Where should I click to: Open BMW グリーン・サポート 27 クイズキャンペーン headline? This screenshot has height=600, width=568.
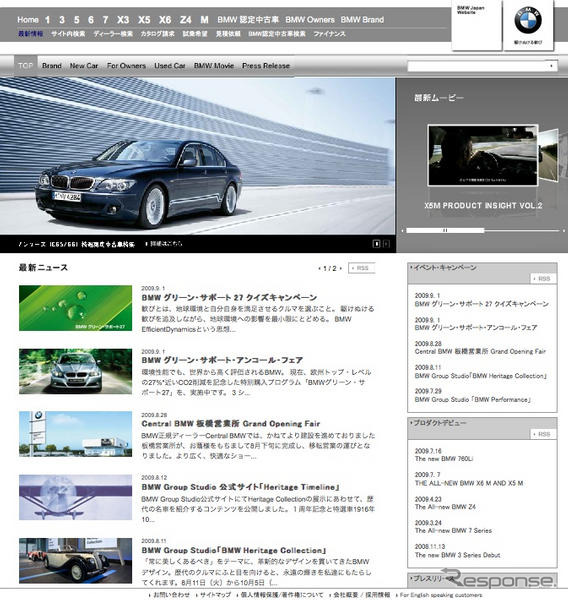click(229, 297)
